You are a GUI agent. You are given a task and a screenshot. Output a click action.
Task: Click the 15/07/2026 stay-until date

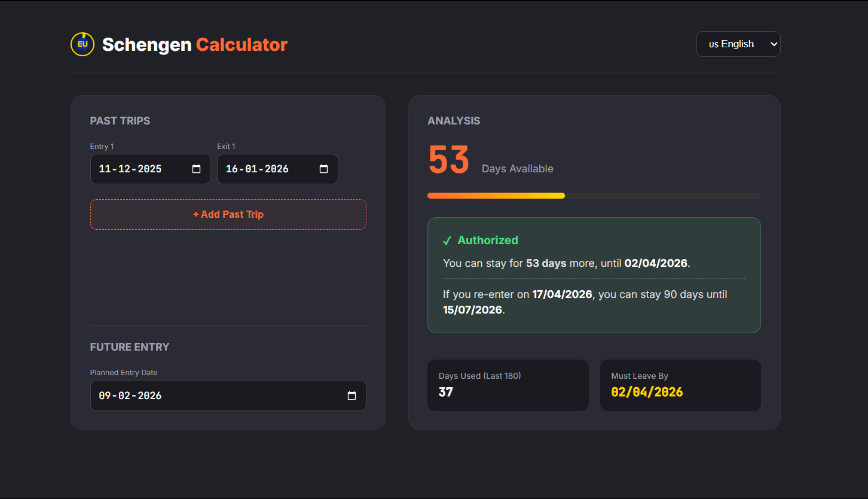pos(472,310)
